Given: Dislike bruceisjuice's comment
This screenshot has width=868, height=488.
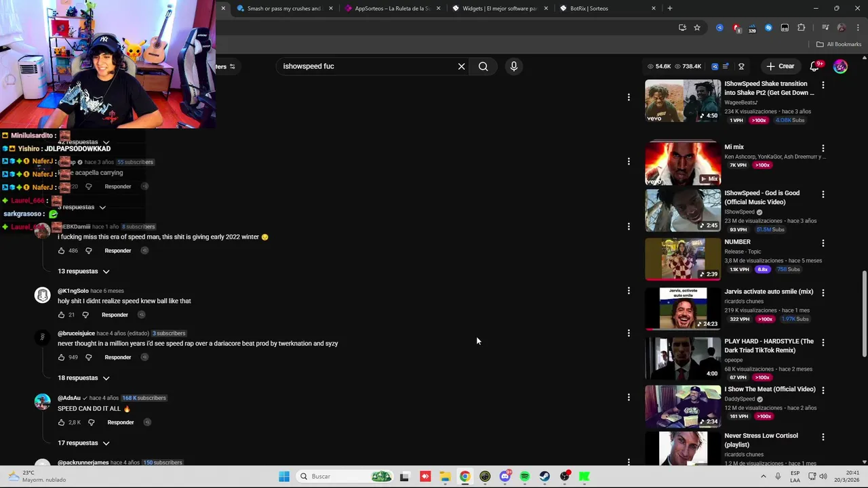Looking at the screenshot, I should point(88,357).
